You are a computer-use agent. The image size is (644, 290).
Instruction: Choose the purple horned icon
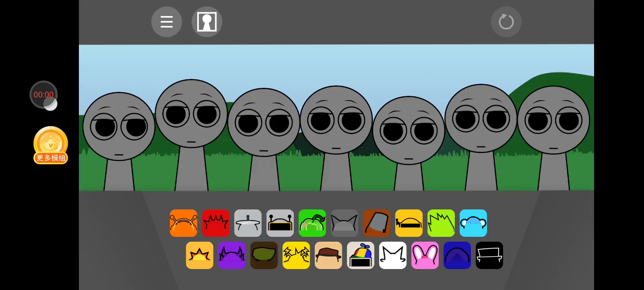[x=232, y=255]
